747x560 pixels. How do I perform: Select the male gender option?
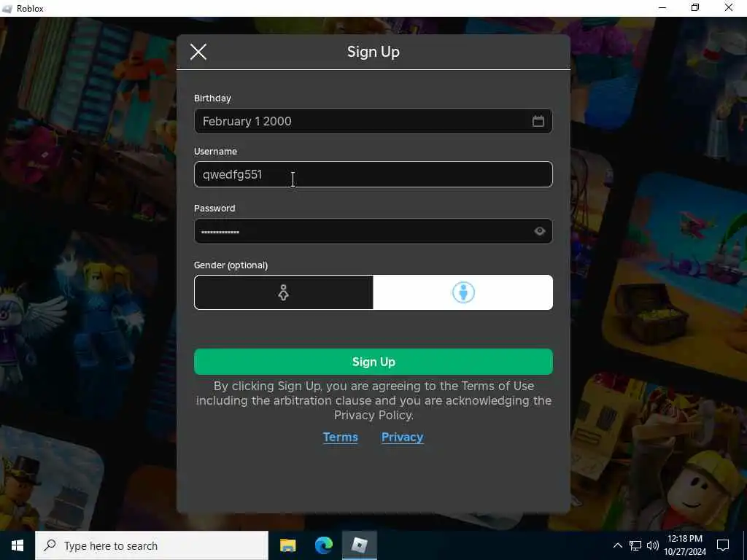463,292
